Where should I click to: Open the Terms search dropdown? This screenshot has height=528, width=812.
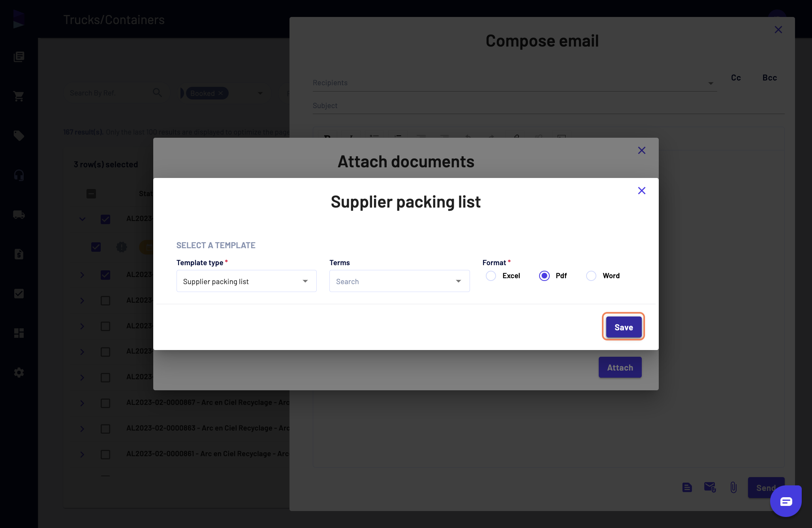[399, 281]
